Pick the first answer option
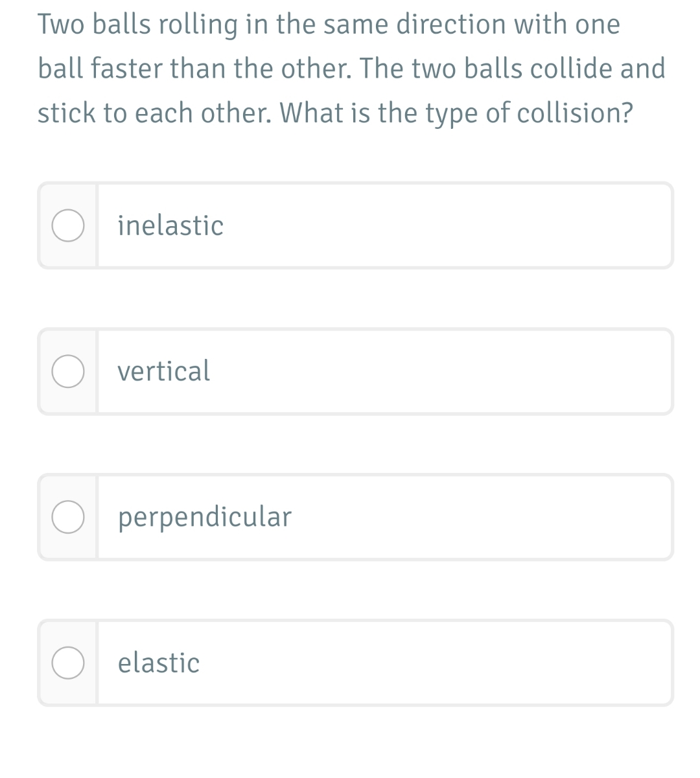700x778 pixels. click(x=356, y=225)
